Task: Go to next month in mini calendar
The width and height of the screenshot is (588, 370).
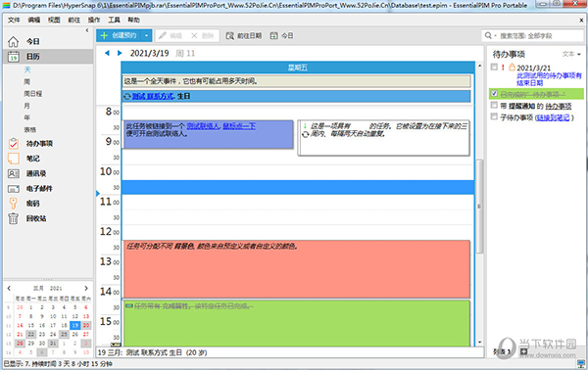Action: [x=86, y=288]
